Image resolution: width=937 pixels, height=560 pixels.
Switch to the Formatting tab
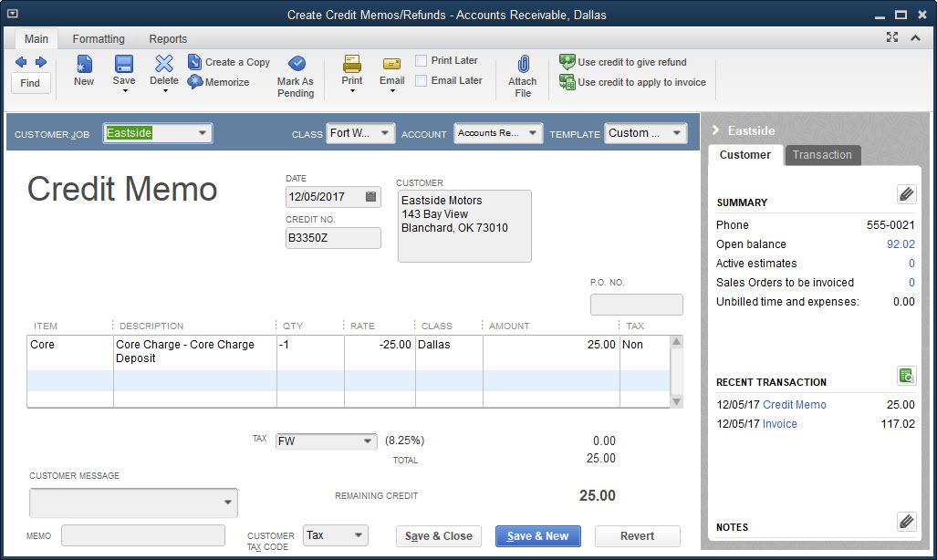pyautogui.click(x=99, y=38)
